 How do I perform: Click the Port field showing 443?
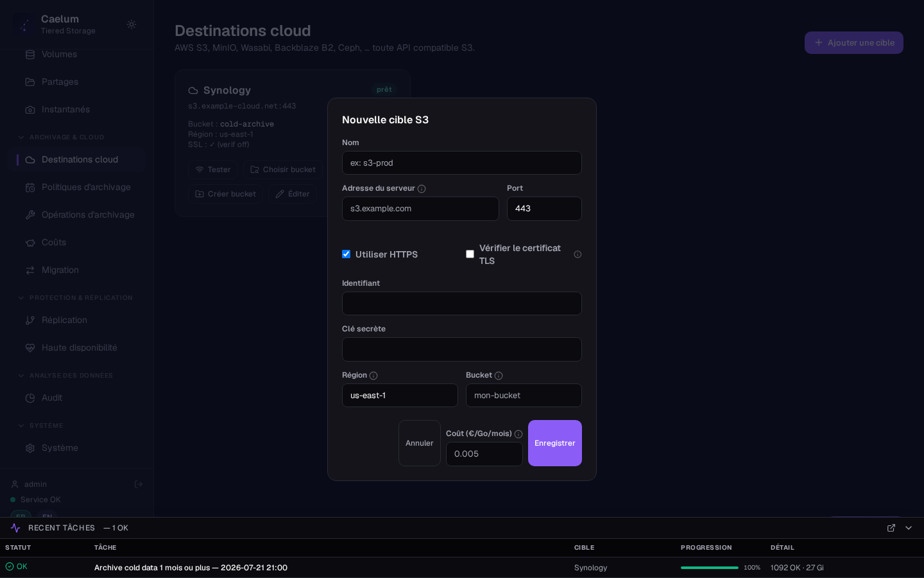point(544,209)
